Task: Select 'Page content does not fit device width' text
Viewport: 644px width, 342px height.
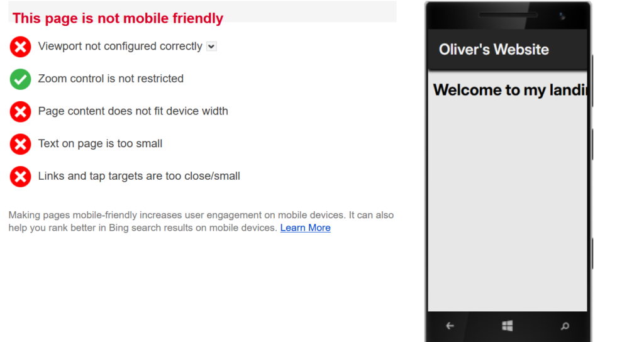Action: (x=133, y=111)
